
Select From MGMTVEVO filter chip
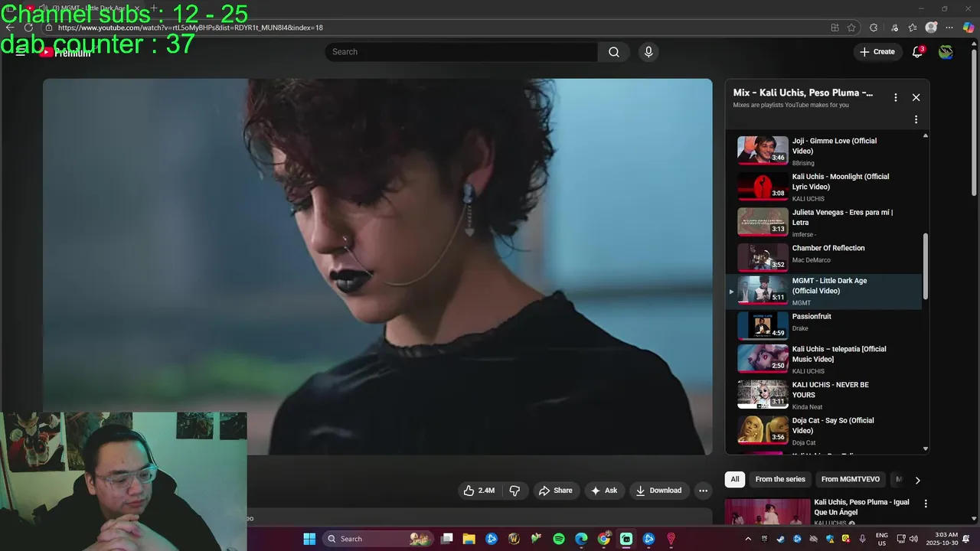click(851, 479)
